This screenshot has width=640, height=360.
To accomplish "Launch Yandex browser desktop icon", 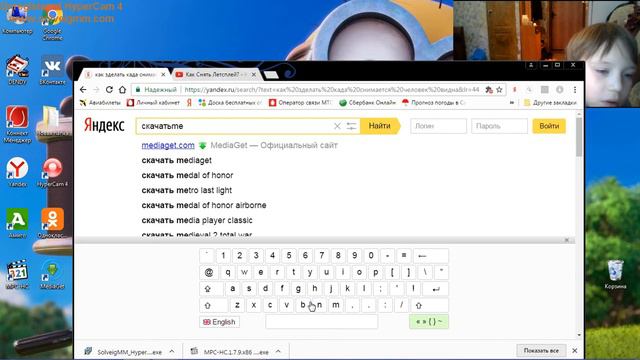I will 17,172.
